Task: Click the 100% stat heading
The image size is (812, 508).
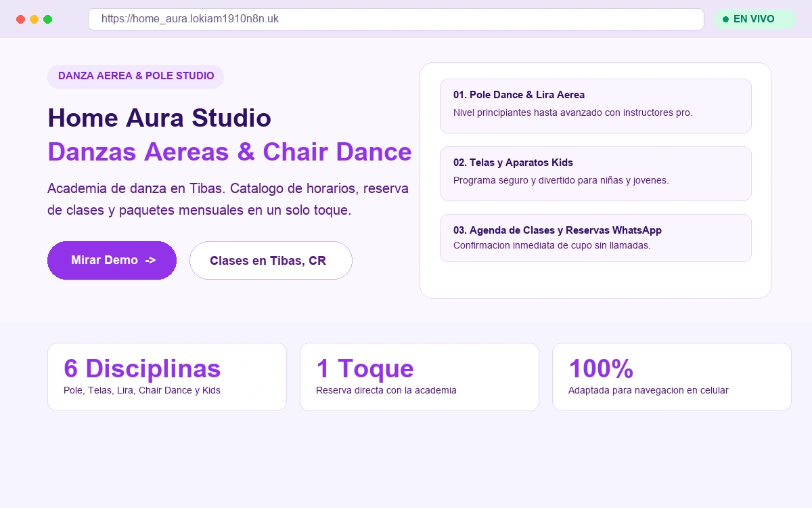Action: pyautogui.click(x=601, y=368)
